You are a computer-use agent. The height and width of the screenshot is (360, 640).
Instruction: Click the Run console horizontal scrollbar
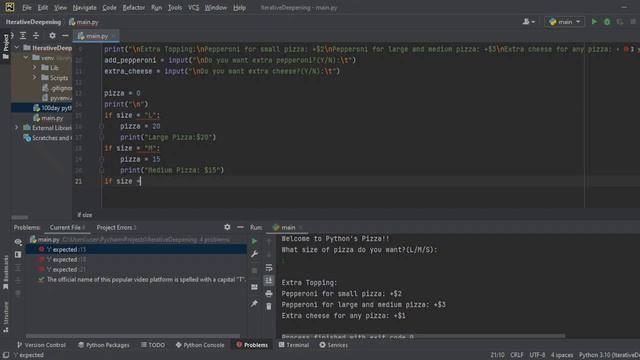pyautogui.click(x=423, y=336)
